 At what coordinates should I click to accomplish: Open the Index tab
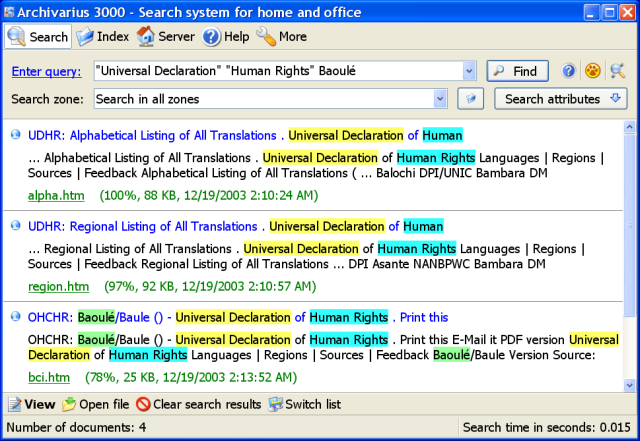tap(103, 36)
